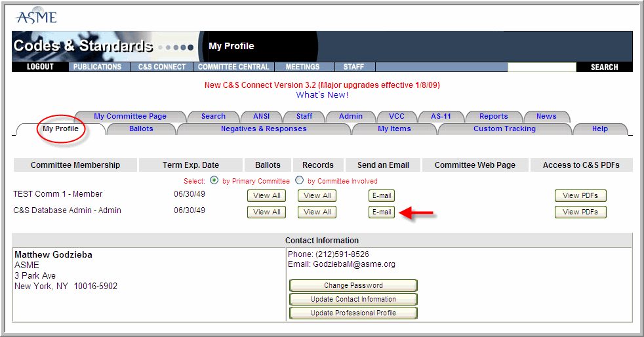
Task: Click Update Professional Profile button
Action: 353,313
